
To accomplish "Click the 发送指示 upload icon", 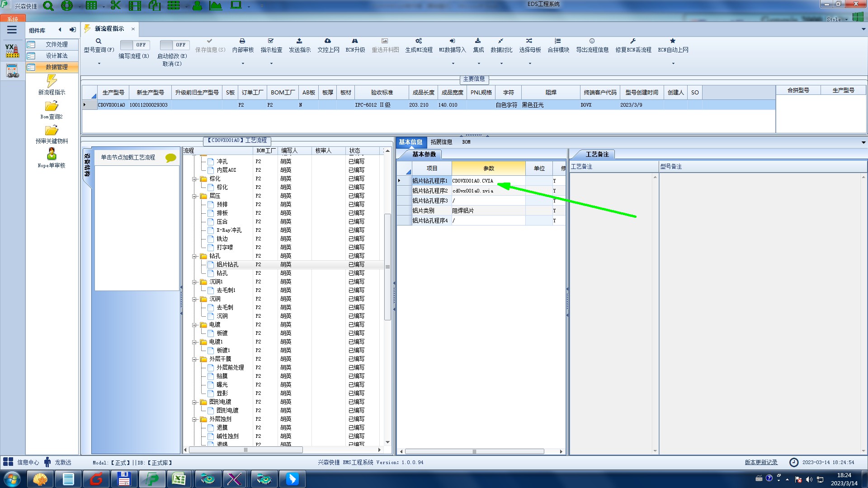I will 299,41.
